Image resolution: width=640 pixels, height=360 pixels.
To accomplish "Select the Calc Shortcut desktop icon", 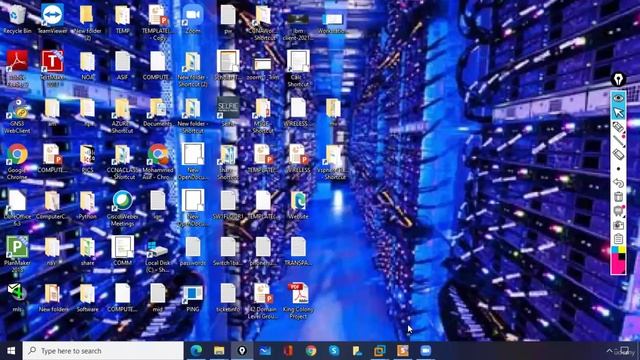I will 298,68.
